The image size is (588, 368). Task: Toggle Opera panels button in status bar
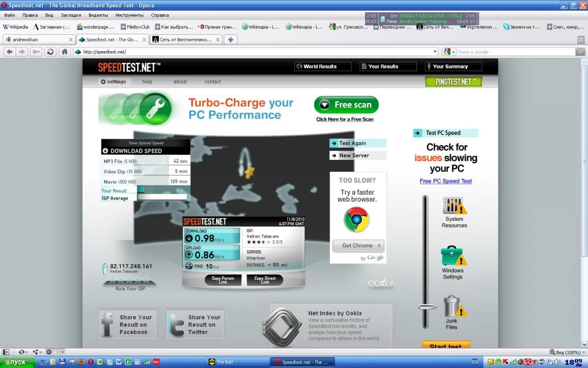[x=6, y=352]
